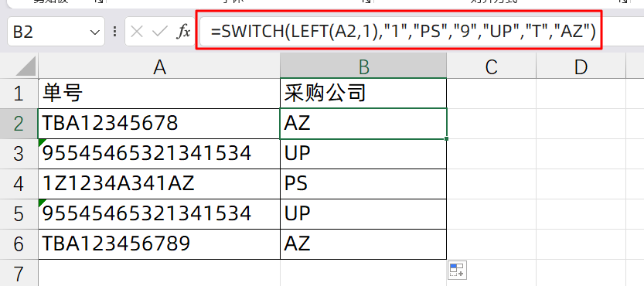This screenshot has height=286, width=644.
Task: Click cell B2 showing AZ
Action: pos(363,124)
